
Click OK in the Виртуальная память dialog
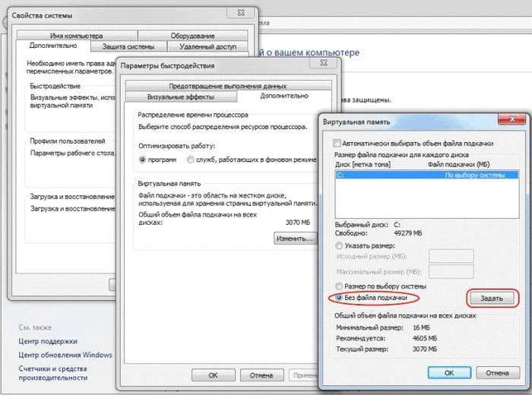[x=448, y=373]
